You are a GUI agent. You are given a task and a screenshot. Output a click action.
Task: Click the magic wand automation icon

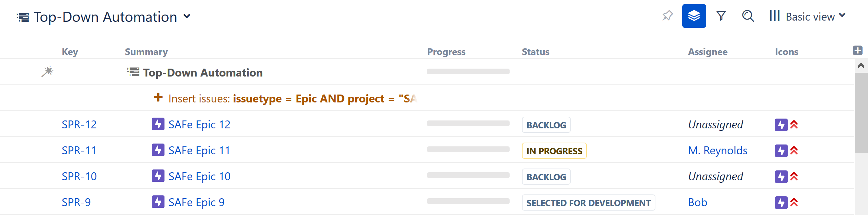coord(47,71)
